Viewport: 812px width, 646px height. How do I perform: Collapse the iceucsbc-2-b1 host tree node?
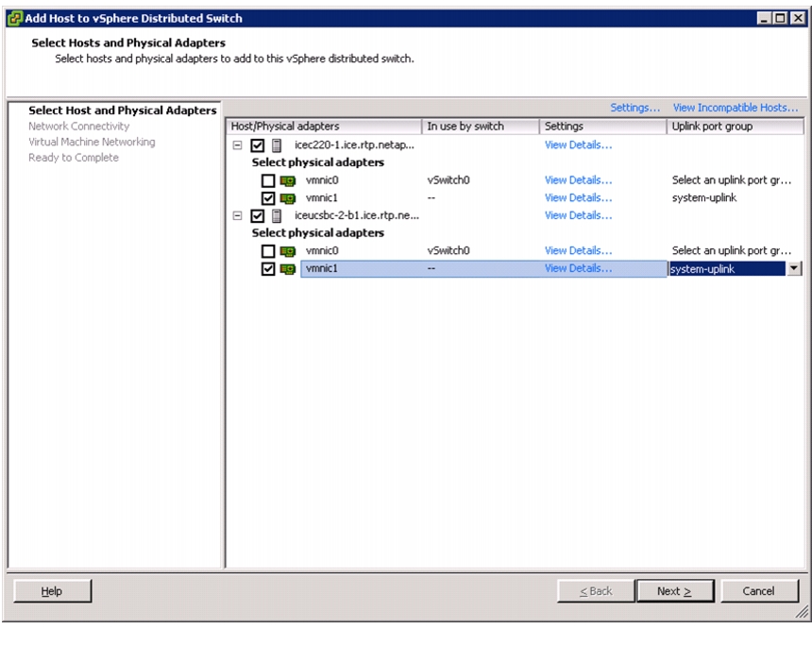click(x=237, y=215)
